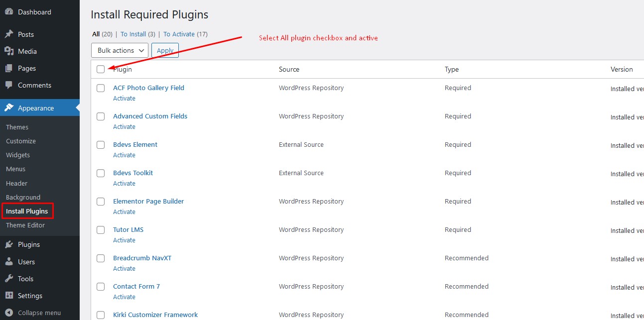644x320 pixels.
Task: Click the Plugins plug icon
Action: (x=9, y=244)
